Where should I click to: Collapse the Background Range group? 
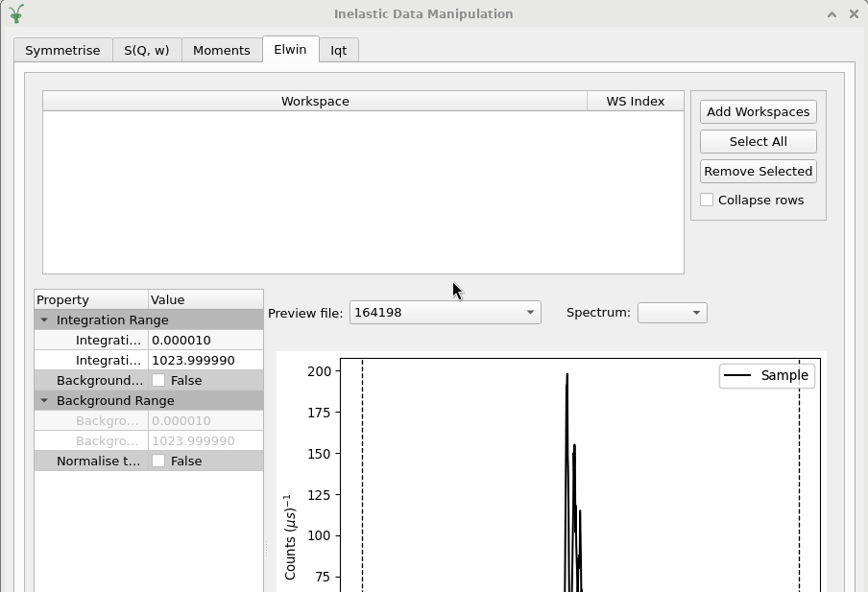coord(44,401)
